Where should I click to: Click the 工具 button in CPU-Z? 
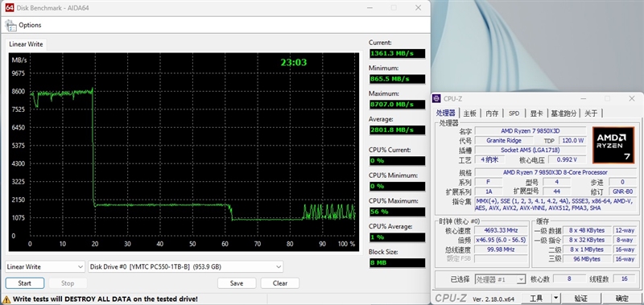pyautogui.click(x=536, y=299)
